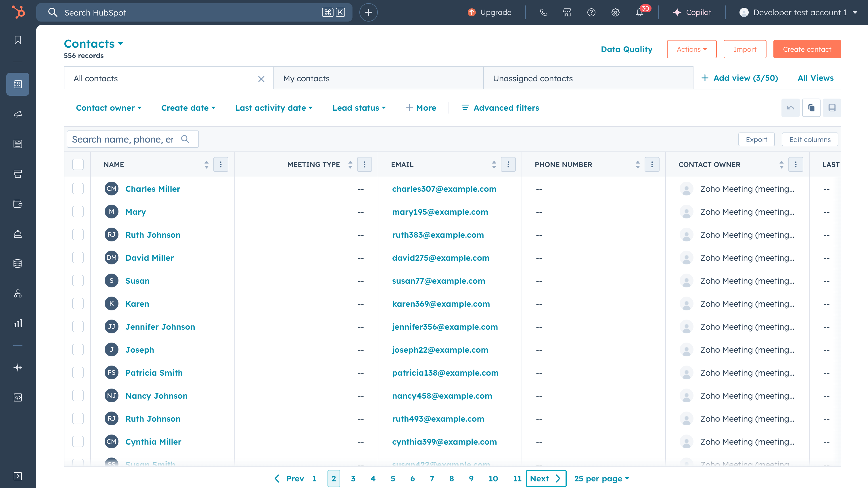Open the charles307@example.com email link

click(444, 189)
